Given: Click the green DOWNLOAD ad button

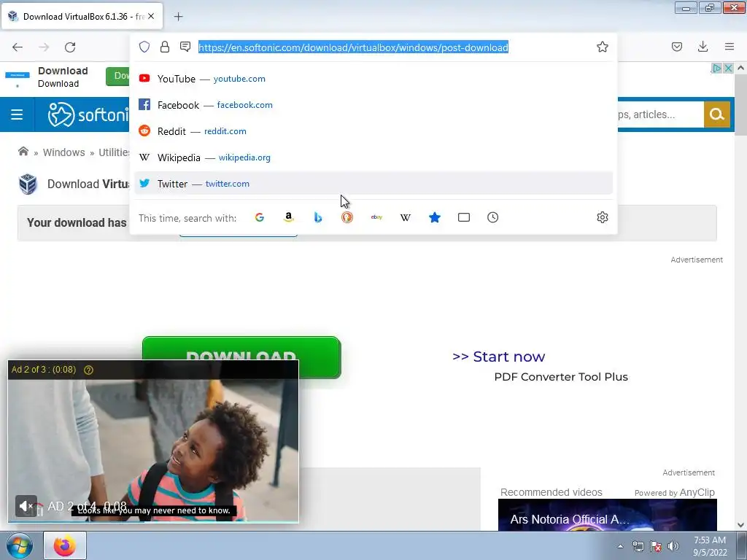Looking at the screenshot, I should pos(241,357).
